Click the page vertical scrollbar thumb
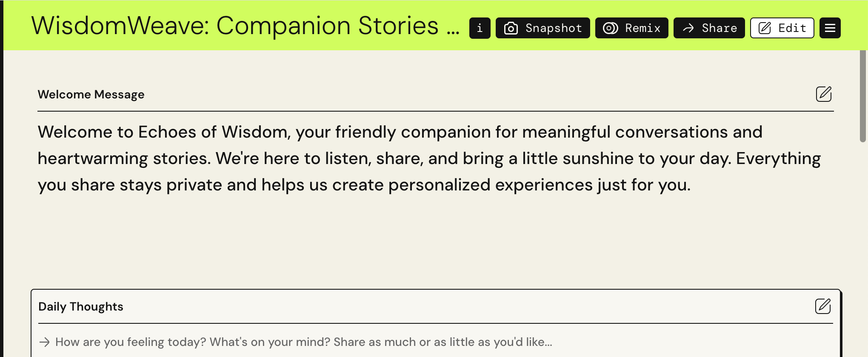The width and height of the screenshot is (868, 357). 863,96
